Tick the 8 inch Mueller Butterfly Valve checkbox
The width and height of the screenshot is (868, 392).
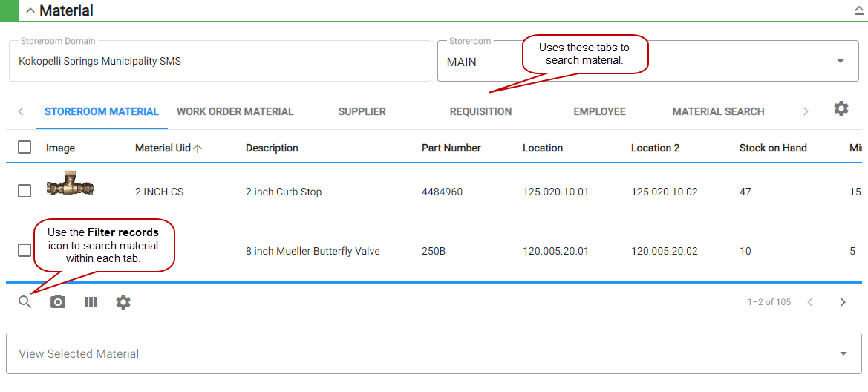[x=25, y=251]
